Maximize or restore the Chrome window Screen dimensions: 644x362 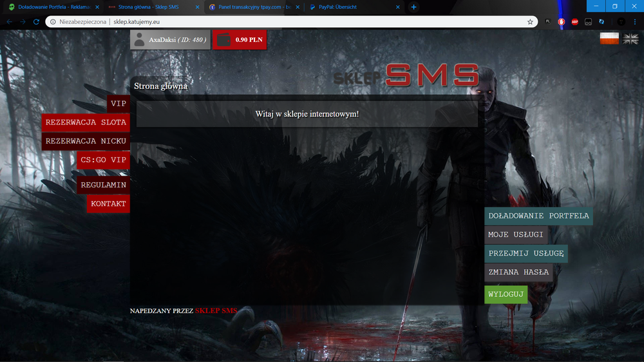[x=615, y=6]
